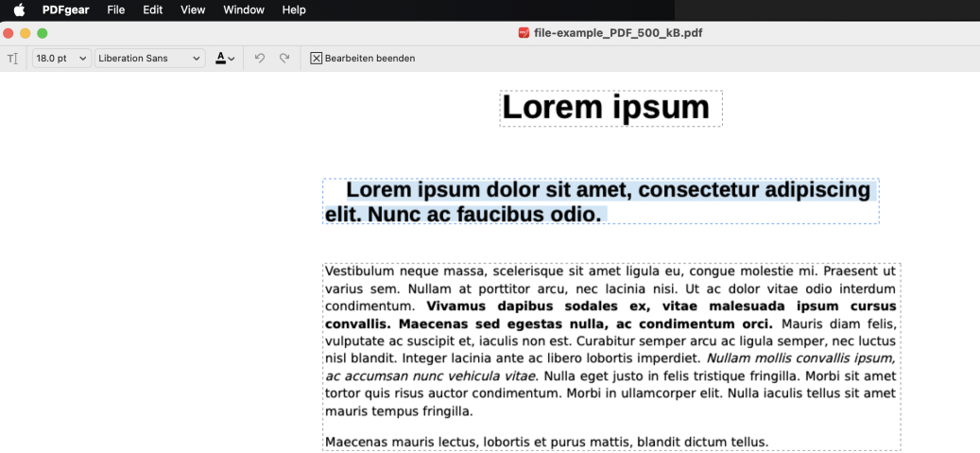Click the red window close button
This screenshot has height=453, width=980.
[x=9, y=33]
